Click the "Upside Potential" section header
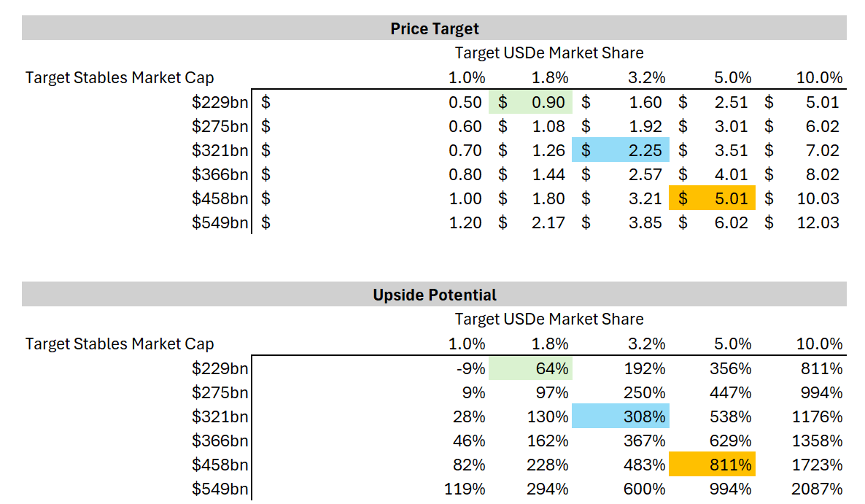 pos(435,295)
